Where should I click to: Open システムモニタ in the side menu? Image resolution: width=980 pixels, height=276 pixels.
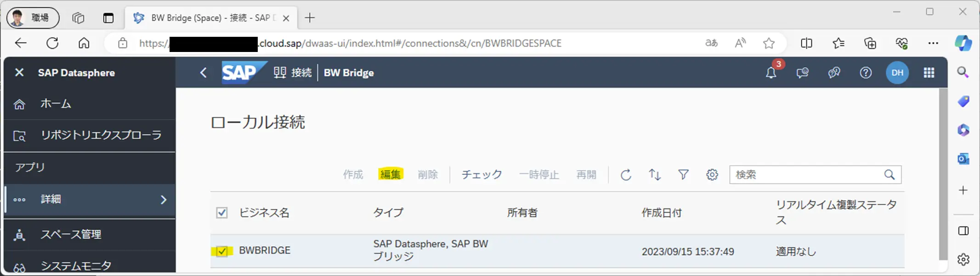click(x=90, y=265)
